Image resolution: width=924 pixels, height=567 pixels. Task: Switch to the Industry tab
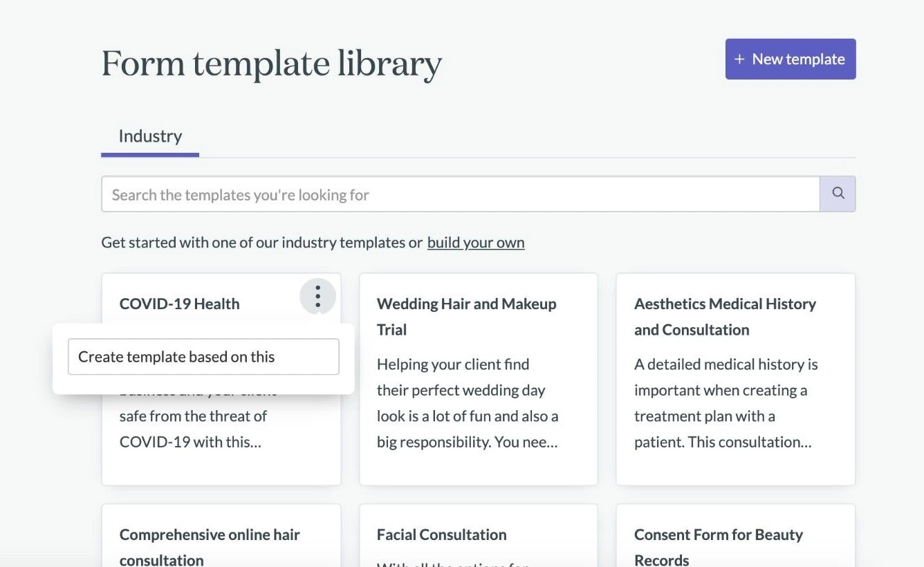pos(150,136)
